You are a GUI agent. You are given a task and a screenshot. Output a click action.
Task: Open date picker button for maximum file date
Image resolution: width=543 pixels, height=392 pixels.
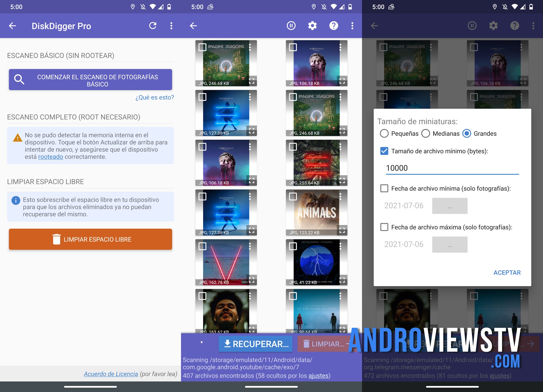click(x=450, y=244)
